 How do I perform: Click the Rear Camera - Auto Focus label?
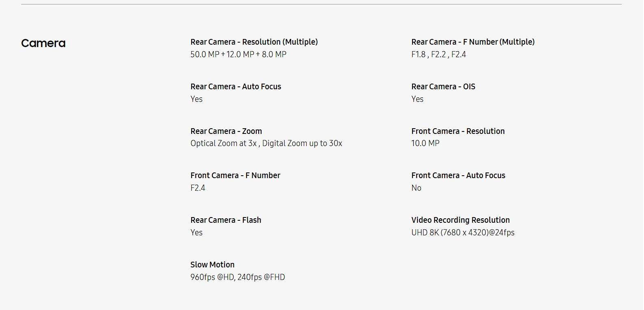click(236, 86)
